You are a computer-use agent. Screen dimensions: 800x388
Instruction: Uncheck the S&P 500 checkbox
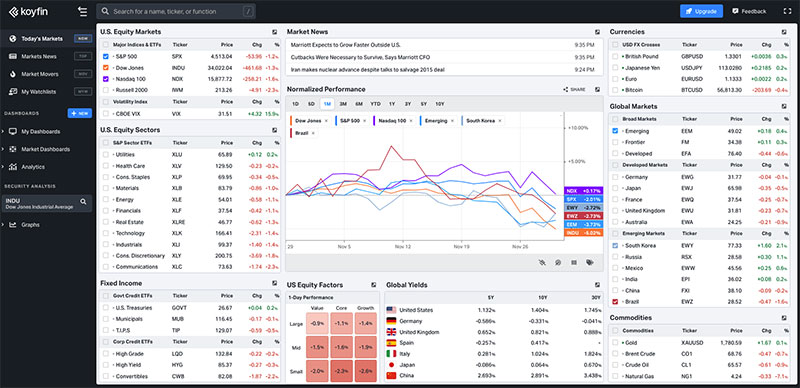(106, 56)
